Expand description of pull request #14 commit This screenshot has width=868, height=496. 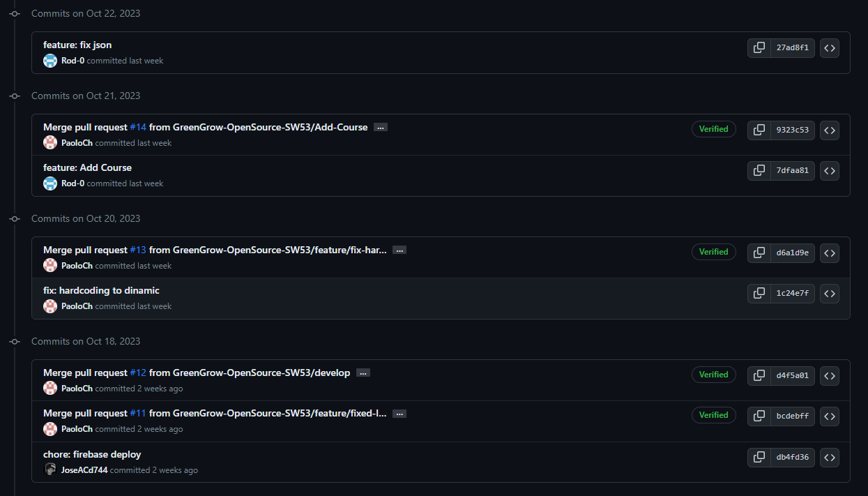pos(381,128)
